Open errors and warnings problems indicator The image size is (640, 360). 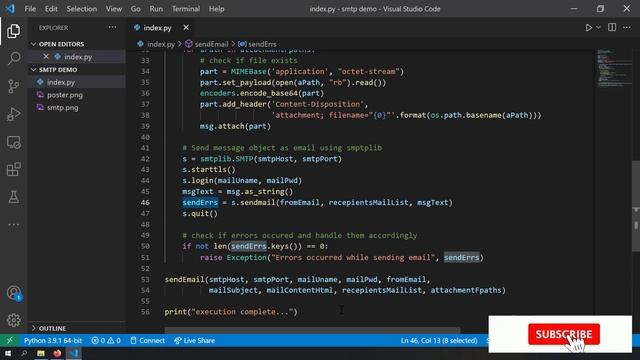point(106,340)
